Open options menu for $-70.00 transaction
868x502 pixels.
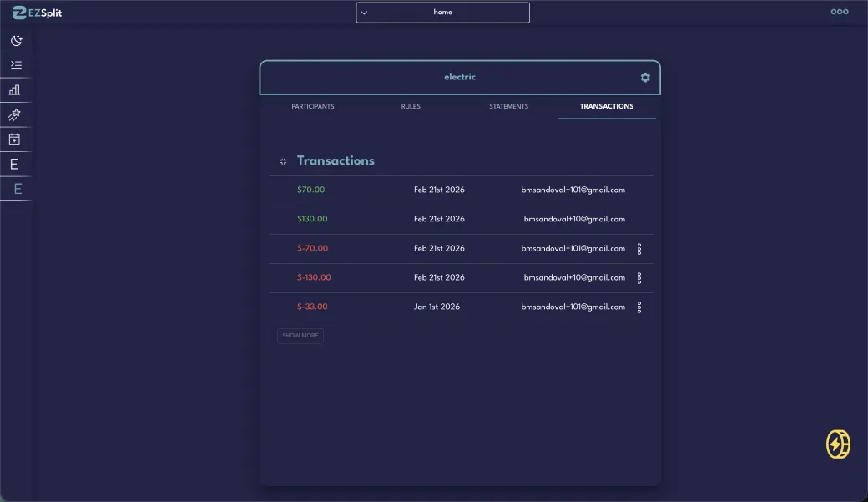click(639, 249)
